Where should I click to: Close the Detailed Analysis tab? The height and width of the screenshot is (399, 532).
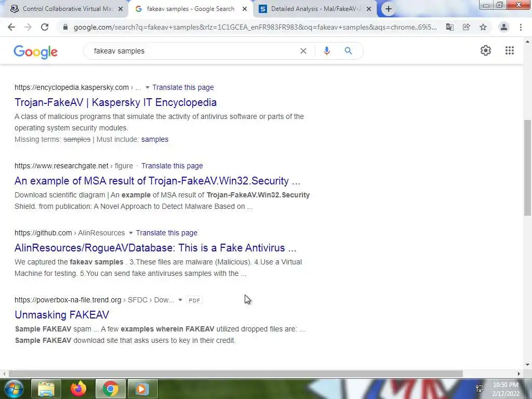click(x=369, y=9)
